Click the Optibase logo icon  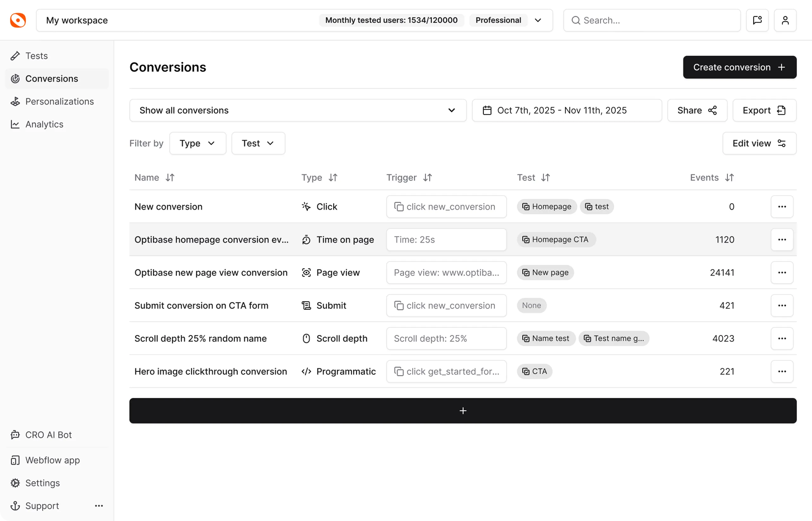pyautogui.click(x=18, y=20)
